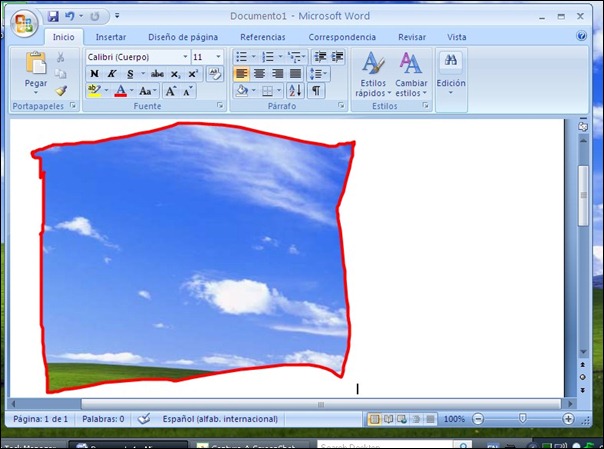Viewport: 604px width, 449px height.
Task: Open the Estilos rápidos gallery
Action: (x=373, y=74)
